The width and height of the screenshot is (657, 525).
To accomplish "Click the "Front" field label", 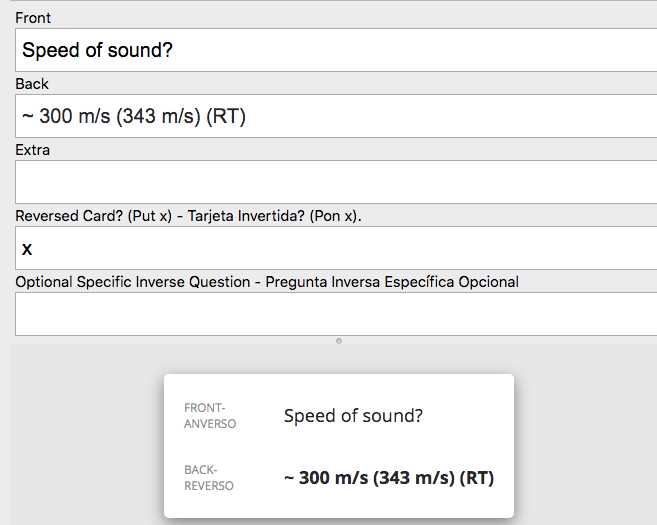I will coord(33,18).
